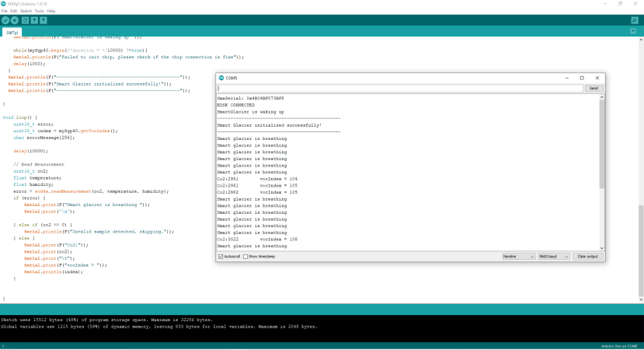This screenshot has width=644, height=350.
Task: Click Arduino logo icon in title bar
Action: pos(4,4)
